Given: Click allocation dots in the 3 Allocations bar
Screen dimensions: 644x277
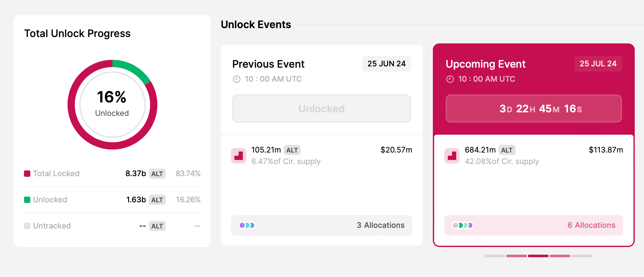Looking at the screenshot, I should pyautogui.click(x=247, y=225).
